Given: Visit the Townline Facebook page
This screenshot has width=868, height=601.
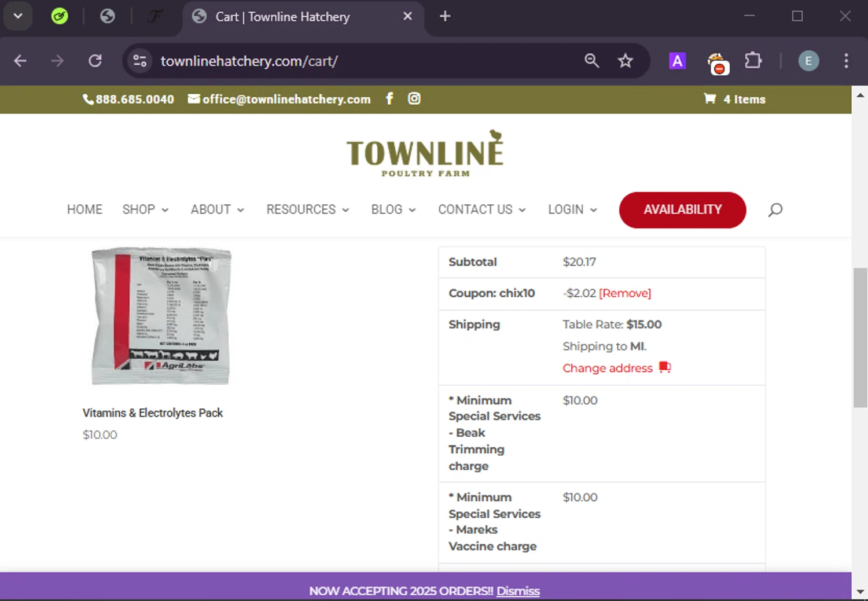Looking at the screenshot, I should [389, 99].
